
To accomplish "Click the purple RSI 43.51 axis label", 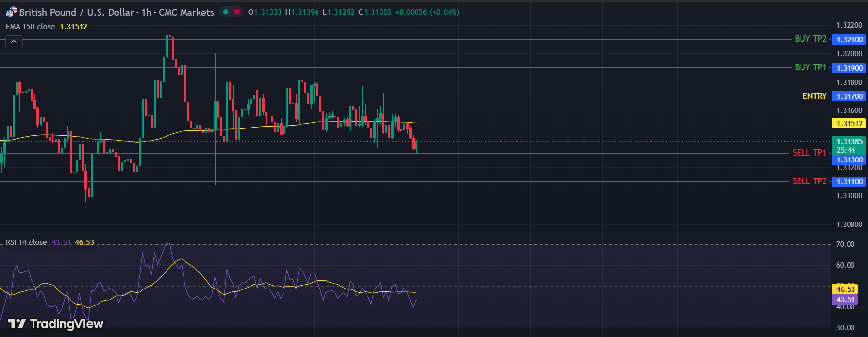I will pos(845,300).
